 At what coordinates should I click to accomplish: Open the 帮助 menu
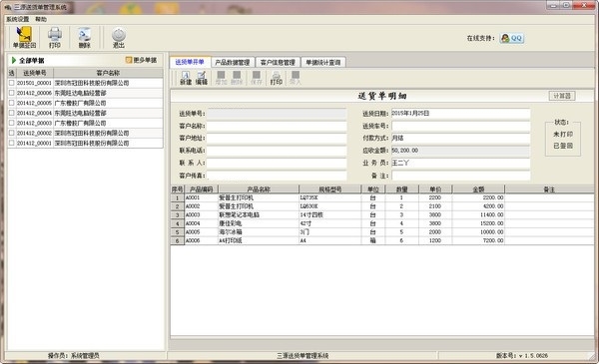click(x=41, y=19)
